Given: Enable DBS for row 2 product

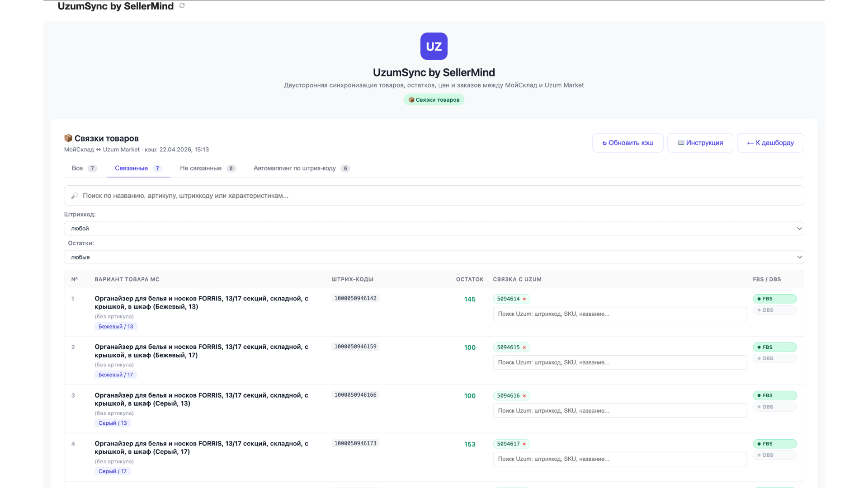Looking at the screenshot, I should click(x=774, y=358).
